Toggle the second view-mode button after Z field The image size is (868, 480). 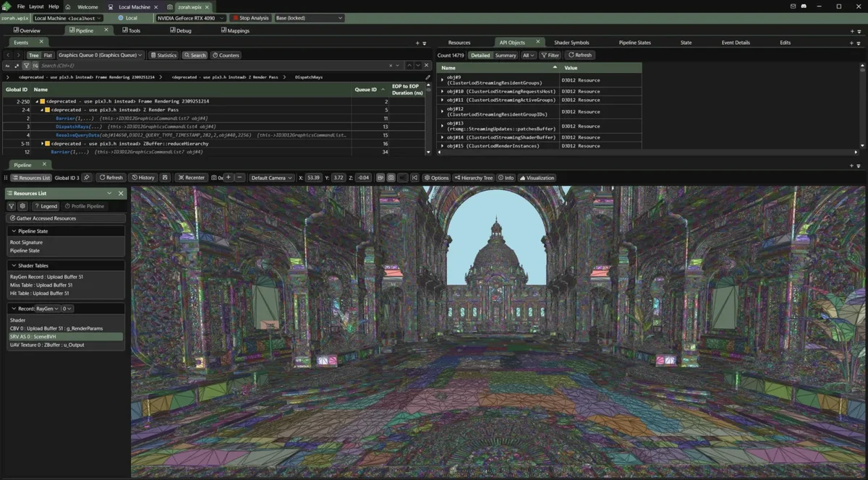point(391,178)
